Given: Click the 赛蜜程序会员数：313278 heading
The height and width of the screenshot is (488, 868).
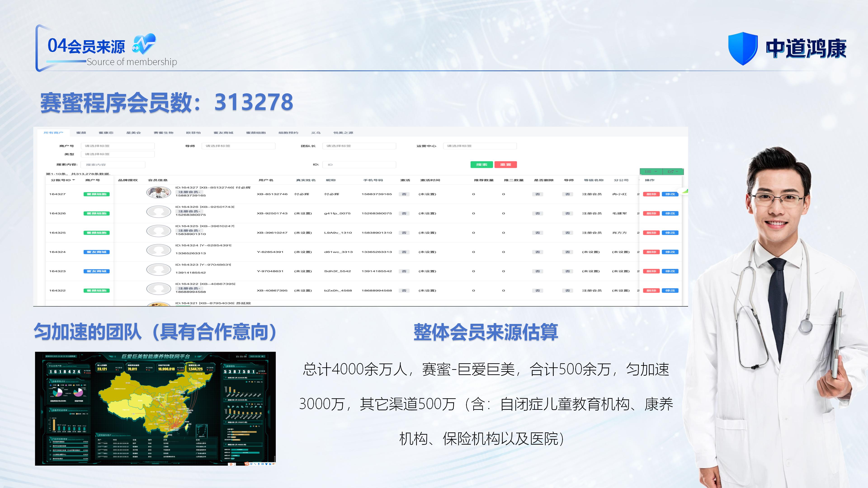Looking at the screenshot, I should click(x=167, y=102).
